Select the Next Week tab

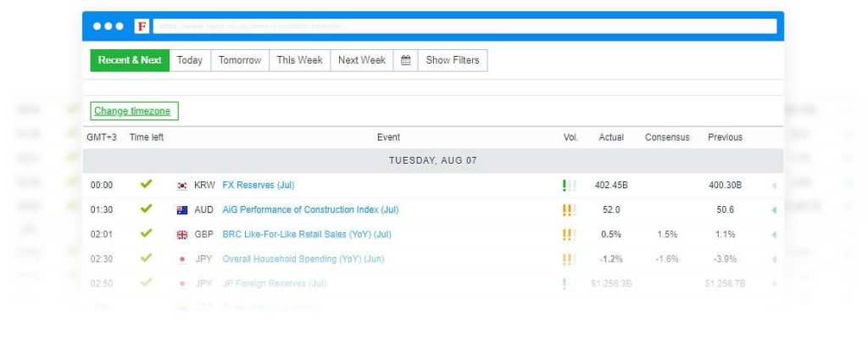[x=361, y=60]
